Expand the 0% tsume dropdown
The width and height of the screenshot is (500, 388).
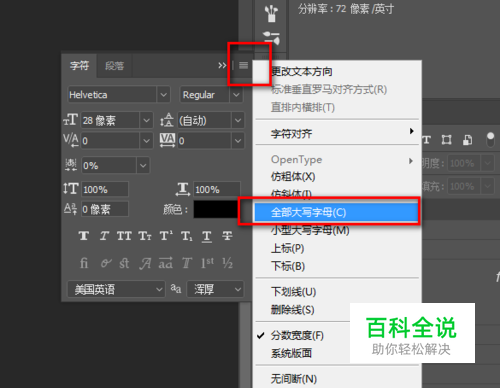pos(143,165)
